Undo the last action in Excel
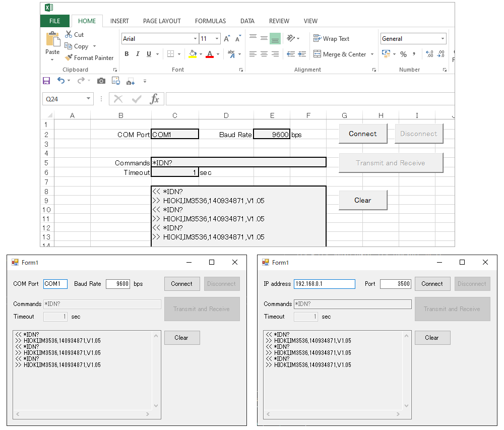The image size is (504, 430). [61, 80]
